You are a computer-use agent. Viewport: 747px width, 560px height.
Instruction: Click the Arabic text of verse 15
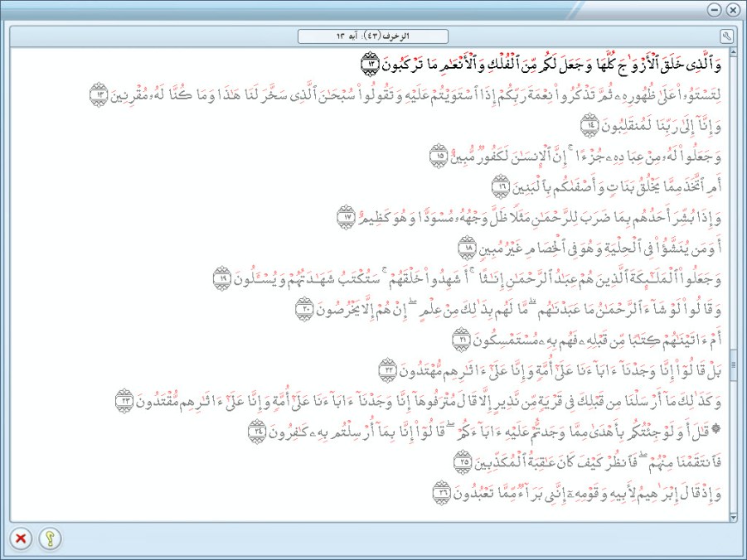[x=585, y=157]
